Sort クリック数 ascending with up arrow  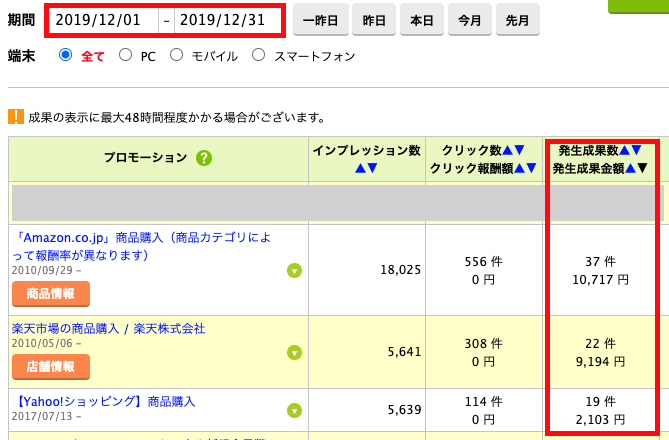[506, 150]
